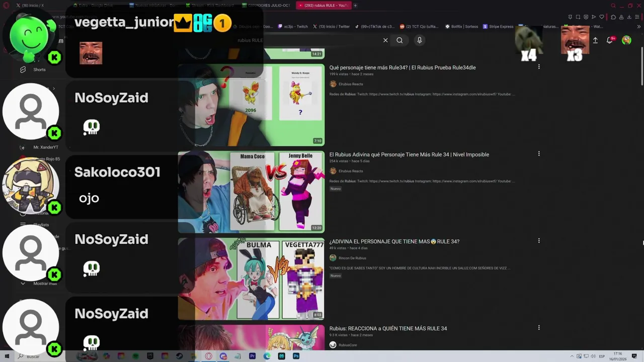Open the TikTok bookmark

click(x=375, y=27)
